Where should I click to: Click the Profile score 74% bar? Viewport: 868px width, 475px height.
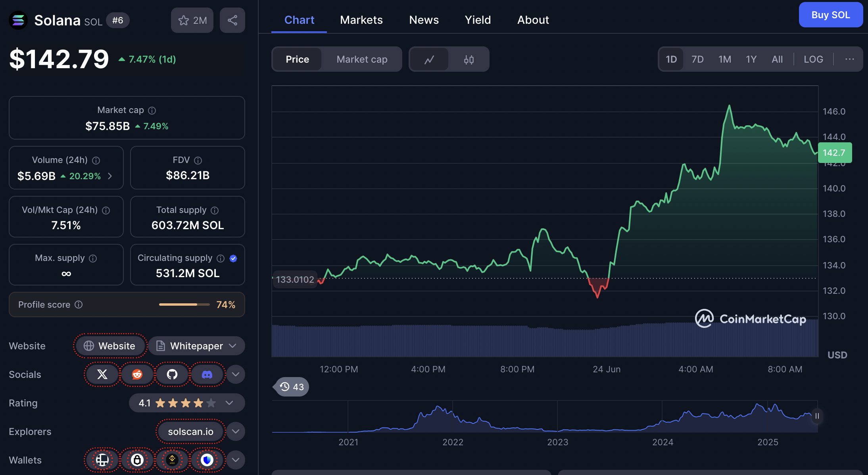coord(184,305)
